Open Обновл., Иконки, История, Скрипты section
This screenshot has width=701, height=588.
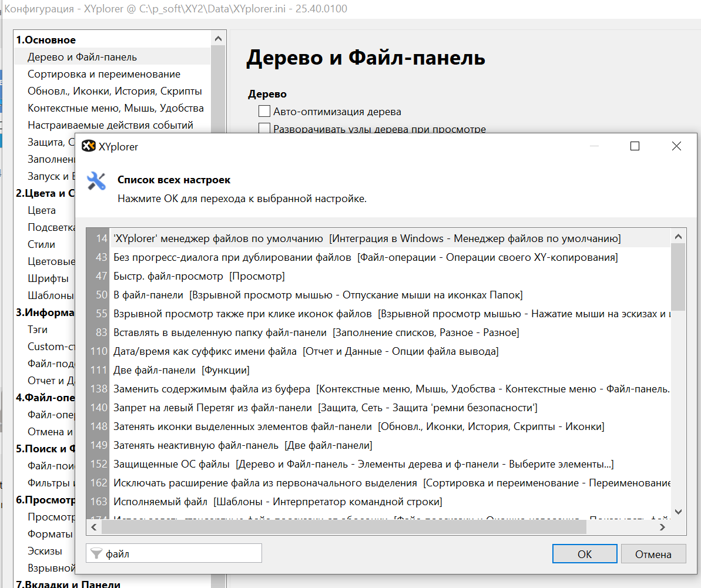[x=115, y=91]
